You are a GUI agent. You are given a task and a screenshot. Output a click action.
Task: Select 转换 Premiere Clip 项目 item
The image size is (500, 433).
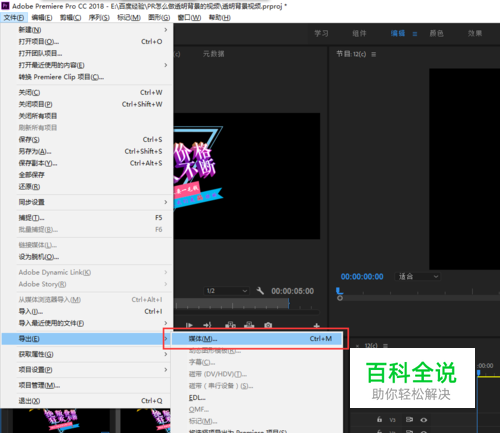click(x=87, y=77)
